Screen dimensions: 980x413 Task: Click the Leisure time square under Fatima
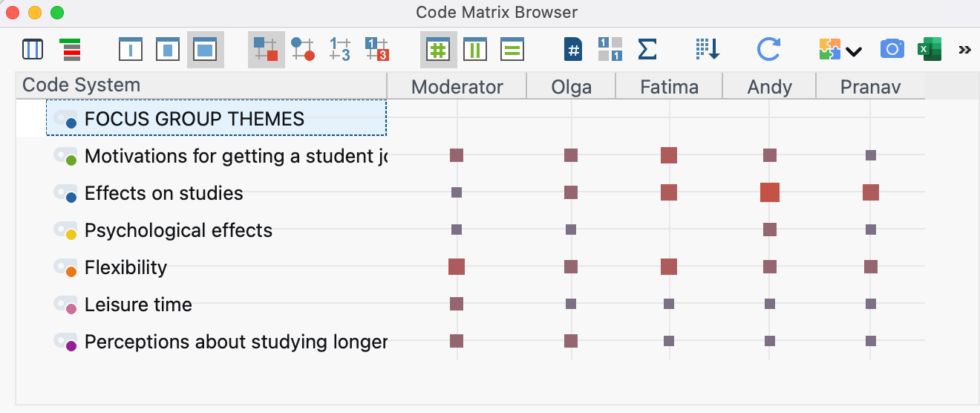coord(669,304)
